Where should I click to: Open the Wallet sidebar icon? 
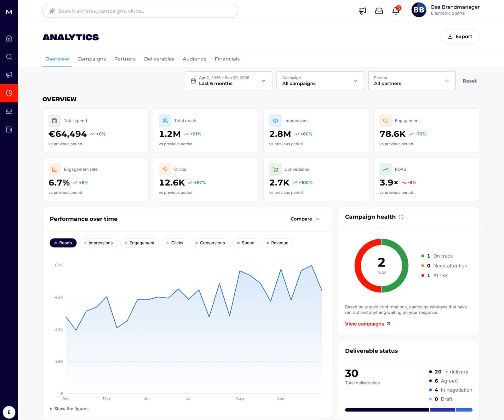click(x=9, y=129)
